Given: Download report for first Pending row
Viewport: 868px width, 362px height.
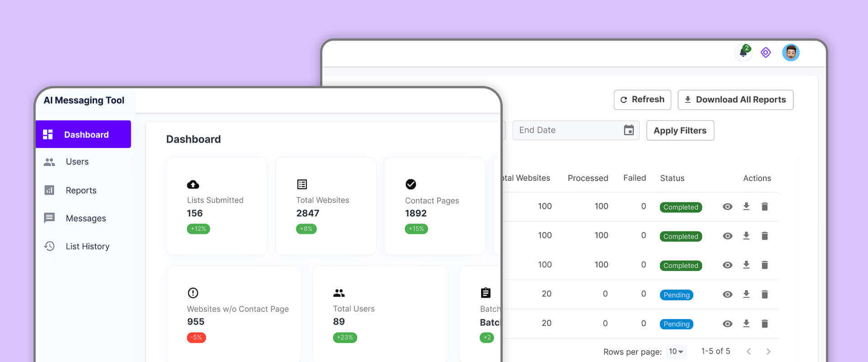Looking at the screenshot, I should tap(746, 294).
